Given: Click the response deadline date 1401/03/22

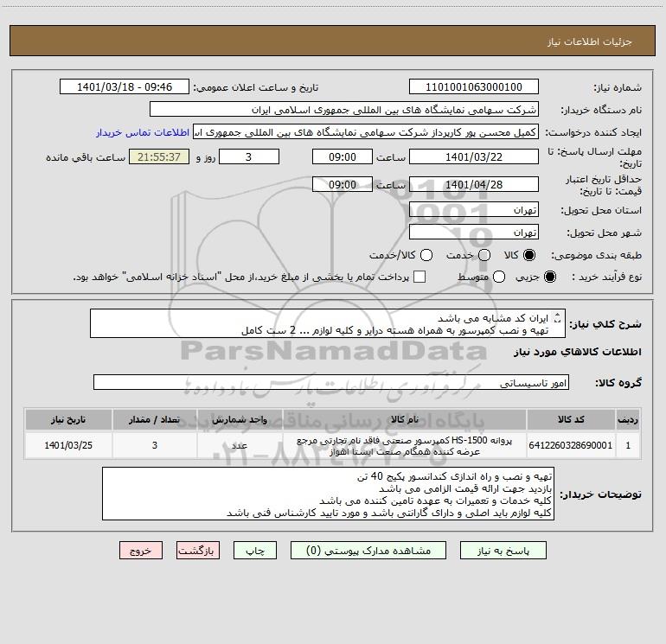Looking at the screenshot, I should click(x=474, y=156).
